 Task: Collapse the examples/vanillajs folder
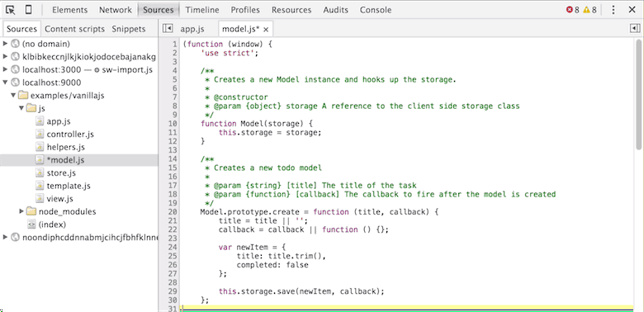(13, 95)
